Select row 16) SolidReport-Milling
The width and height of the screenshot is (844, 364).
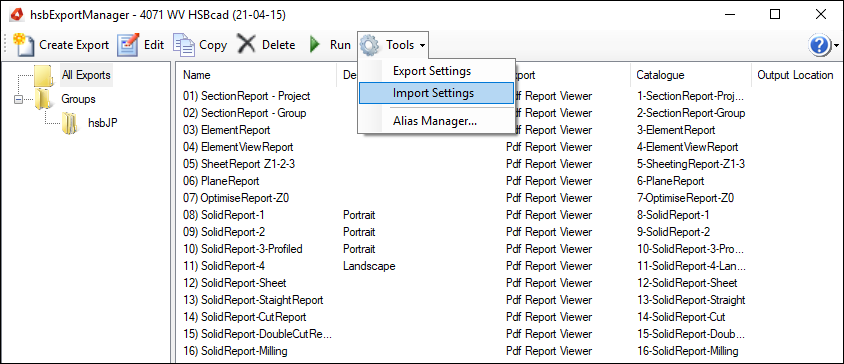coord(235,351)
